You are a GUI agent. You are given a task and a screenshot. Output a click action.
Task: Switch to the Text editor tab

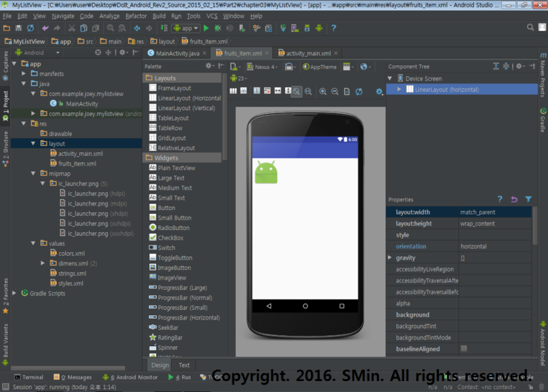point(184,365)
